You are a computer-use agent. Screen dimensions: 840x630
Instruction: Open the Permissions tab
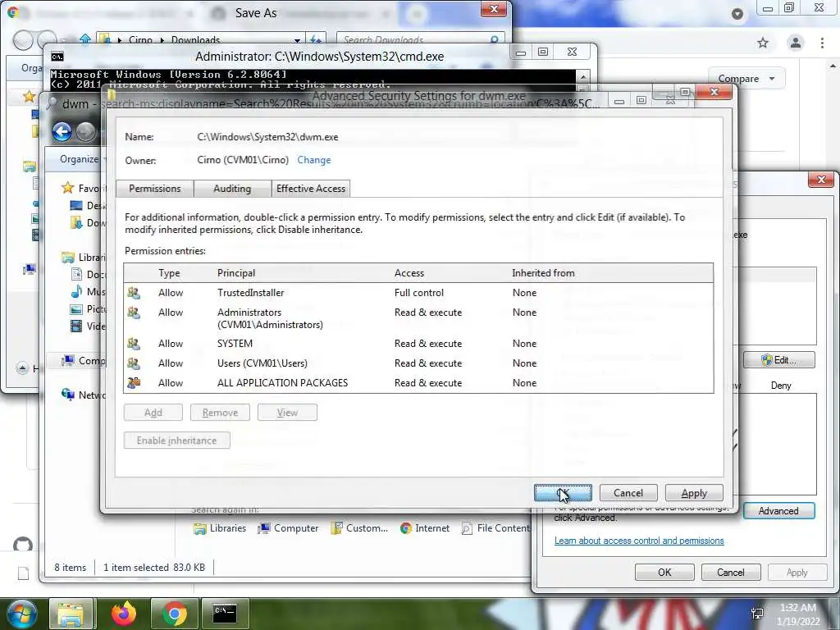coord(155,189)
